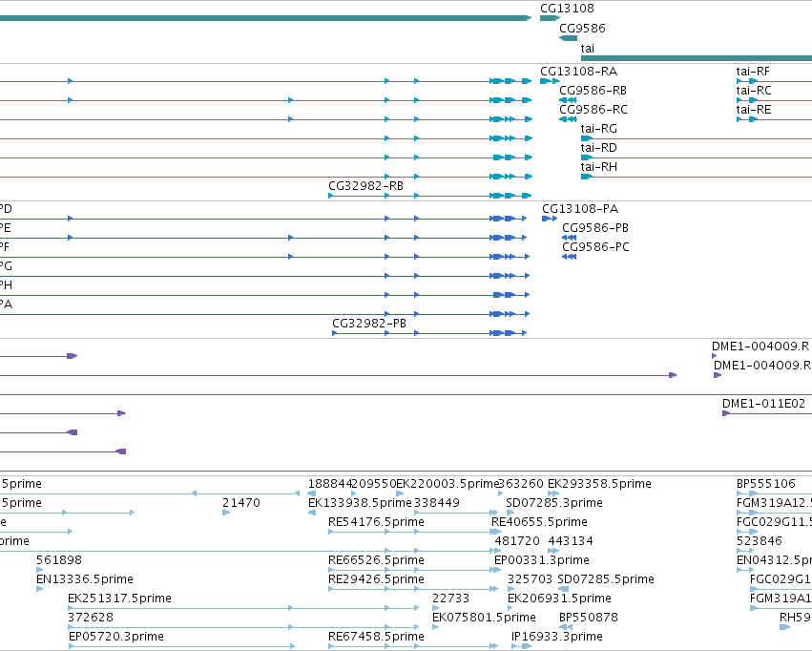Select EST BP555106
This screenshot has height=651, width=812.
(x=766, y=484)
